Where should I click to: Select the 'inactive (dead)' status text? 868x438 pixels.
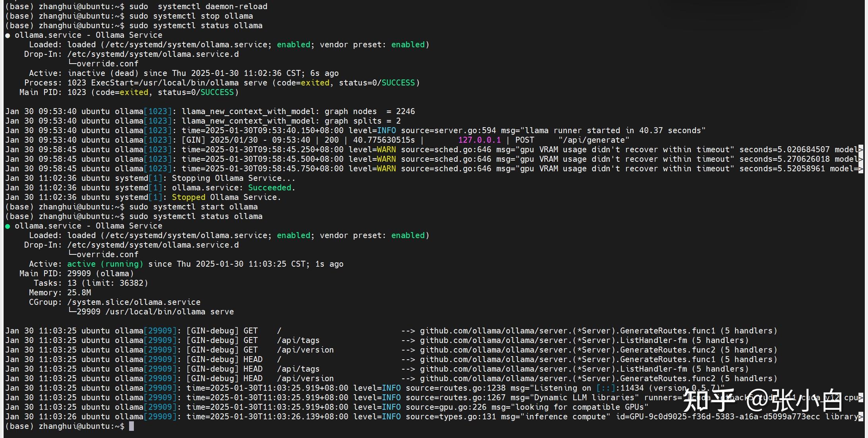[x=103, y=73]
